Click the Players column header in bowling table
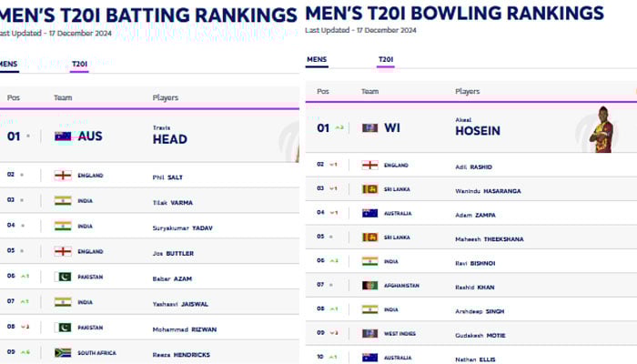 pyautogui.click(x=467, y=91)
